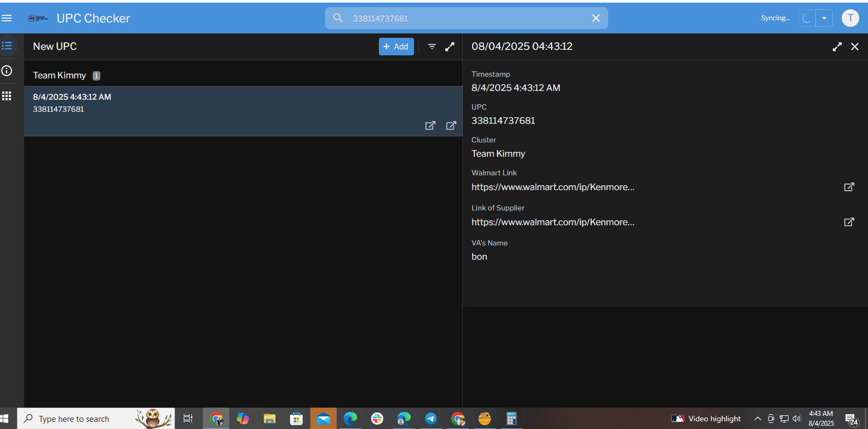The width and height of the screenshot is (868, 429).
Task: Expand the sync options dropdown arrow
Action: [x=824, y=18]
